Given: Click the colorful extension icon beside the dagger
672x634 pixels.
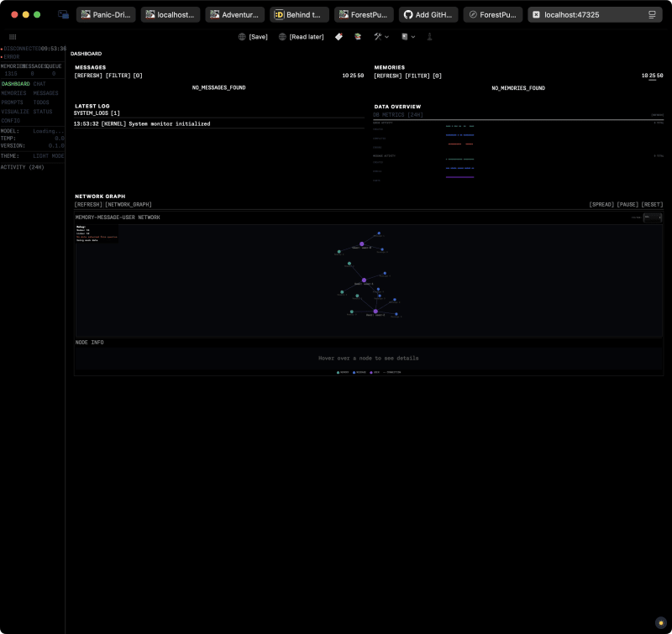Looking at the screenshot, I should pos(360,36).
